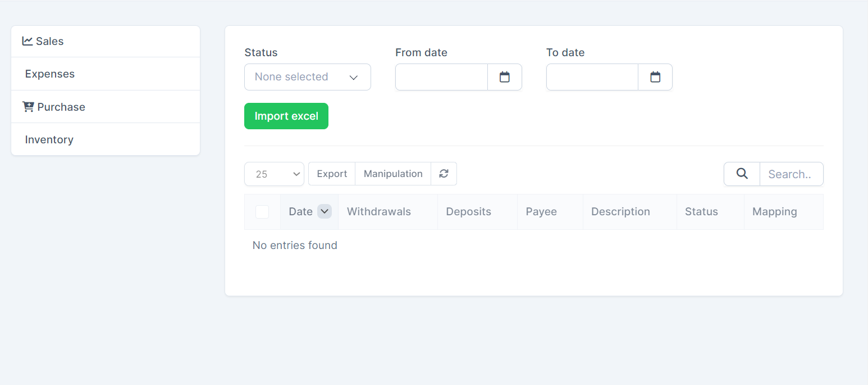Click the Withdrawals column header

click(379, 212)
